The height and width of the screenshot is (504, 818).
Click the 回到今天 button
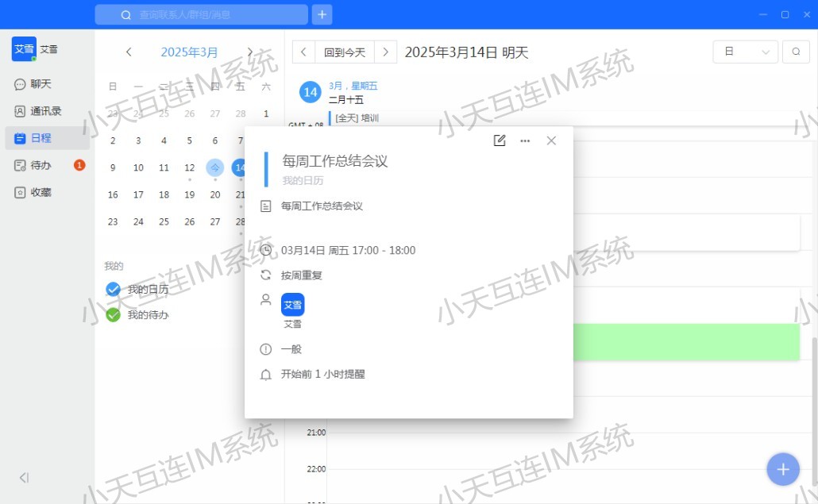click(345, 52)
